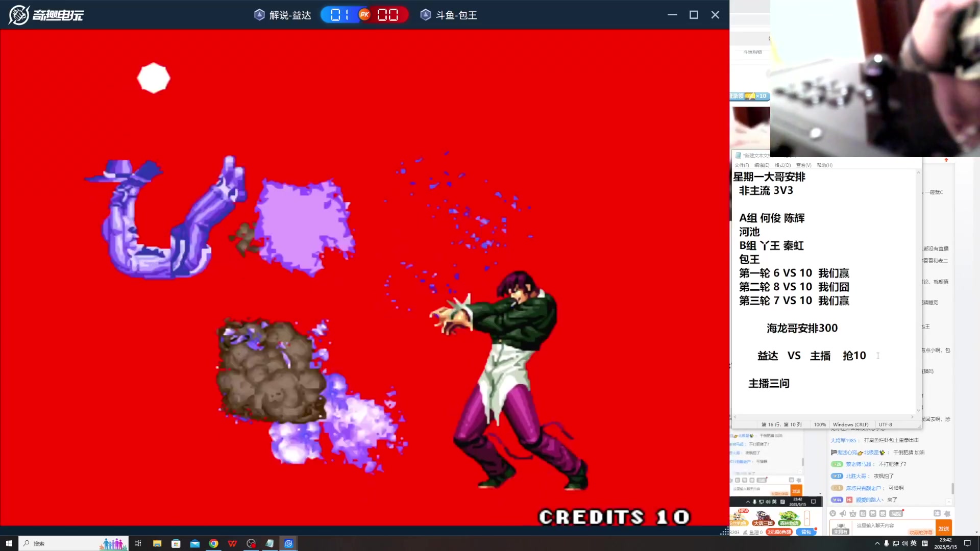Click the 解说-益达 player label

(x=283, y=15)
